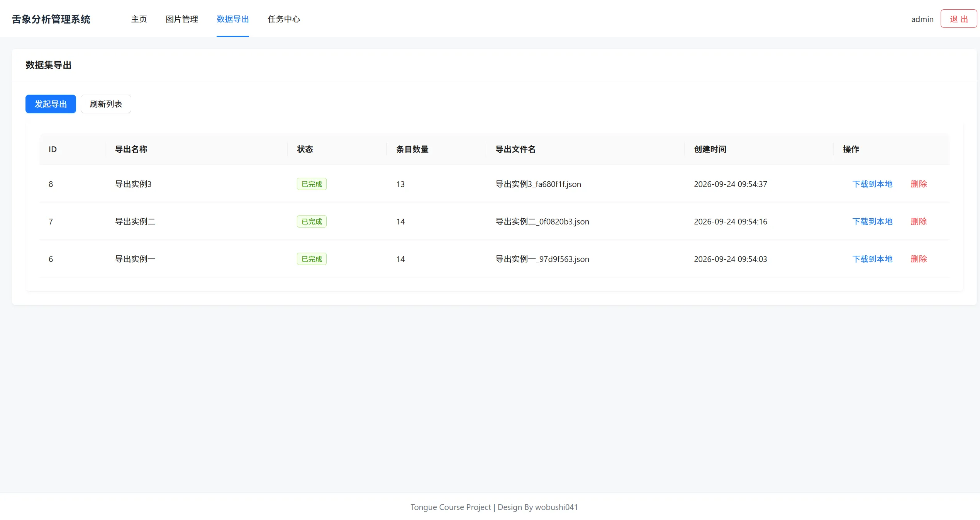The image size is (980, 520).
Task: Click file name 导出实例二_0f0820b3.json
Action: point(542,221)
